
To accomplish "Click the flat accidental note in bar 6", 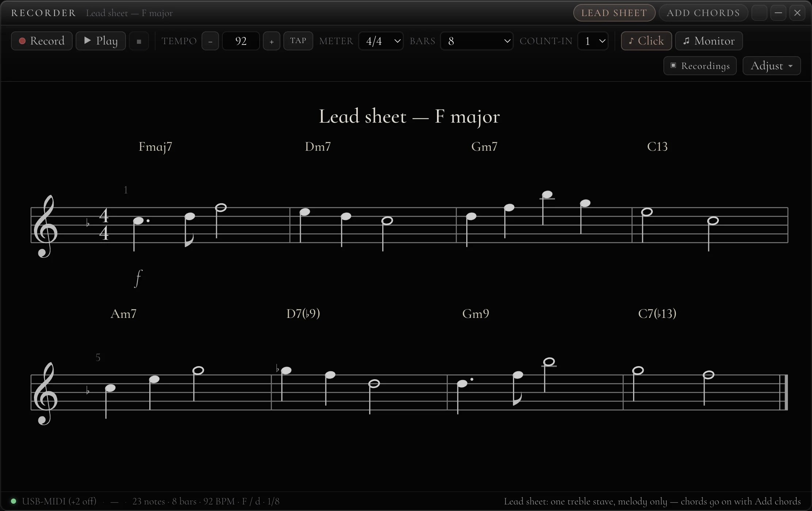I will click(x=286, y=370).
